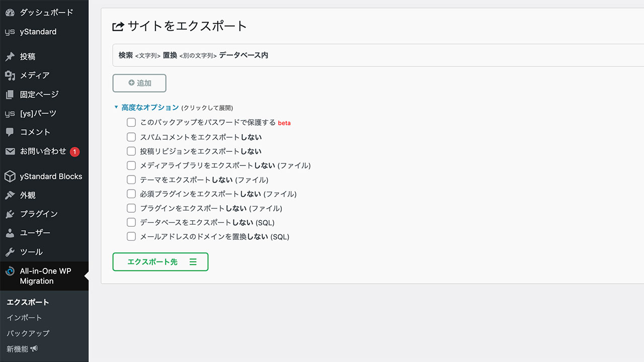
Task: Click the hamburger icon in エクスポート先 button
Action: (193, 262)
